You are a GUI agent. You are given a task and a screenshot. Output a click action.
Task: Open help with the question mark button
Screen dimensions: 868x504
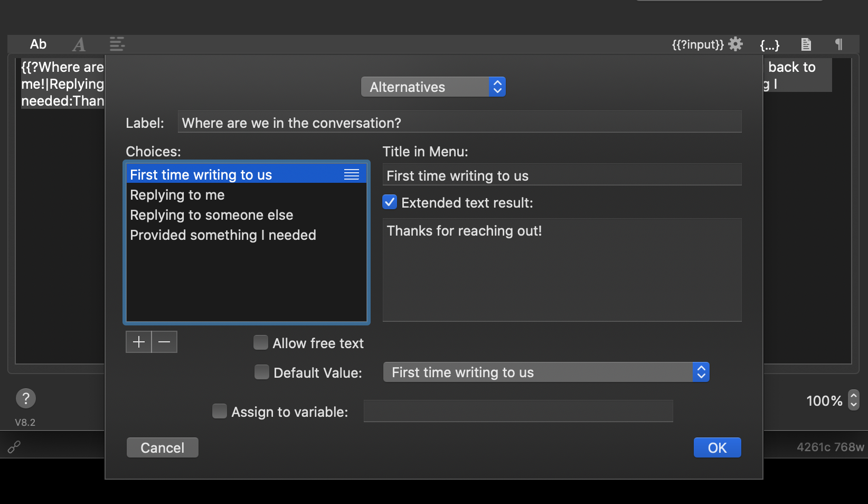[26, 398]
